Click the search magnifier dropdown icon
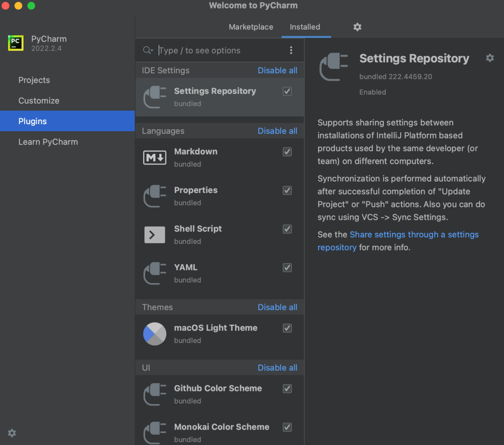504x445 pixels. click(x=148, y=50)
